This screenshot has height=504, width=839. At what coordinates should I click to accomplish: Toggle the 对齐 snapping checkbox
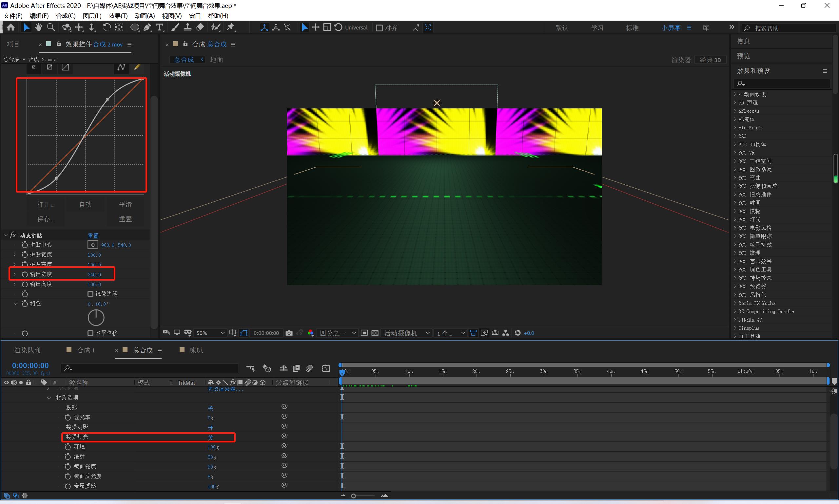pyautogui.click(x=380, y=28)
